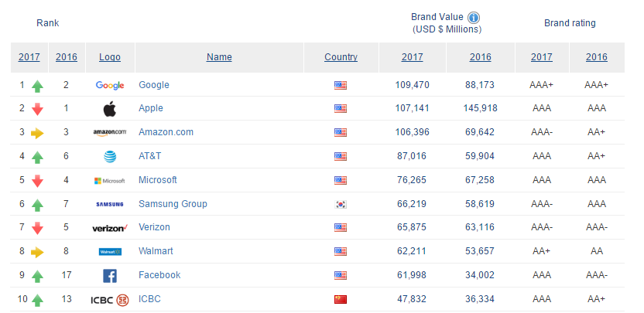
Task: Click the green up arrow in Samsung Group's row
Action: click(x=37, y=205)
